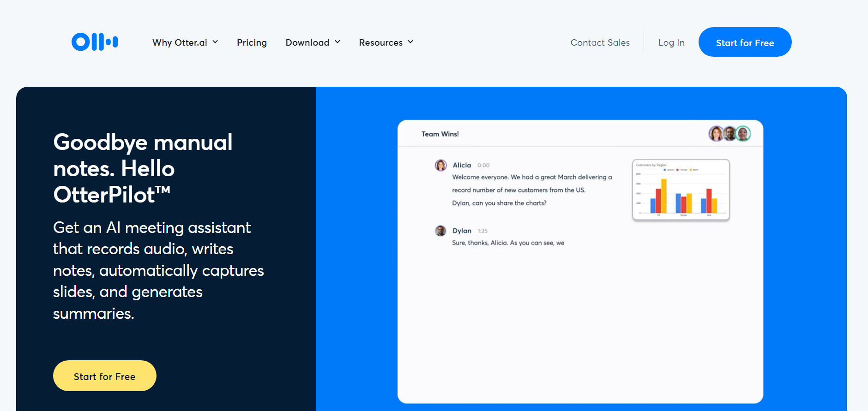The image size is (868, 411).
Task: Click the text 'Dylan, can you share the charts?'
Action: pyautogui.click(x=499, y=203)
